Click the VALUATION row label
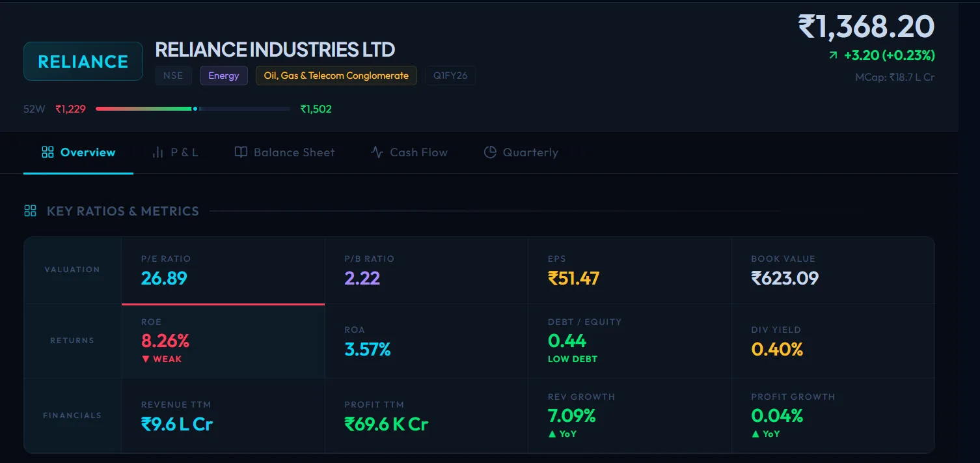 pos(72,270)
